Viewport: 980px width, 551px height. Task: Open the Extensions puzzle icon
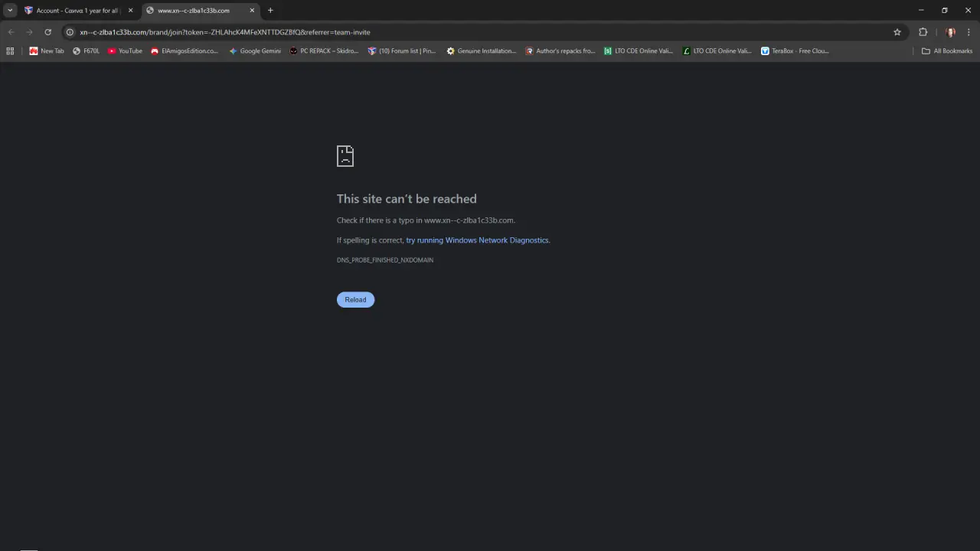pyautogui.click(x=923, y=32)
